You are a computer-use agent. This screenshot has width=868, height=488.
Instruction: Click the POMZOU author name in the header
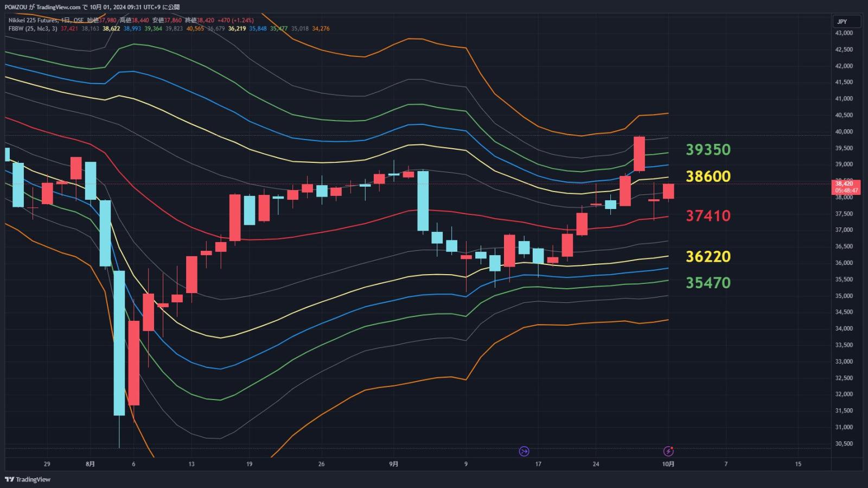(15, 7)
